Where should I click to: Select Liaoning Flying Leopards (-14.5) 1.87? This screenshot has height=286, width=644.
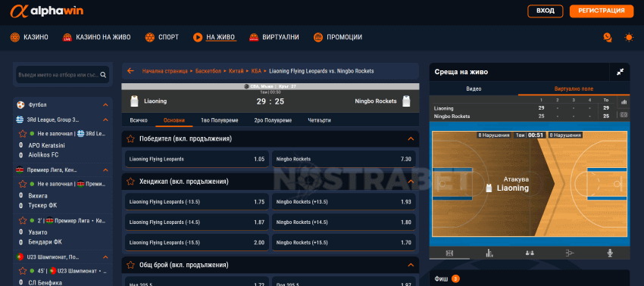[x=197, y=222]
